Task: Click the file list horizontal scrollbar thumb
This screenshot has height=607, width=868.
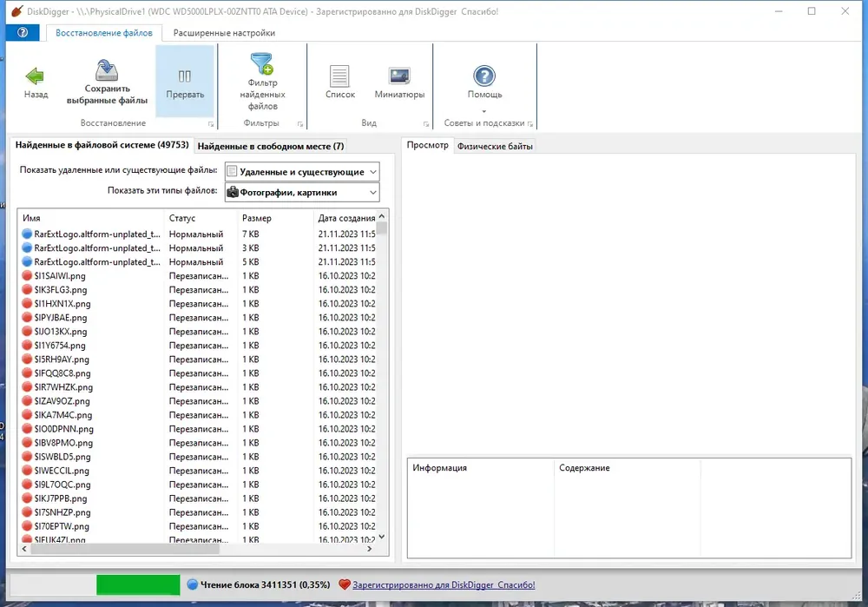Action: click(x=125, y=549)
